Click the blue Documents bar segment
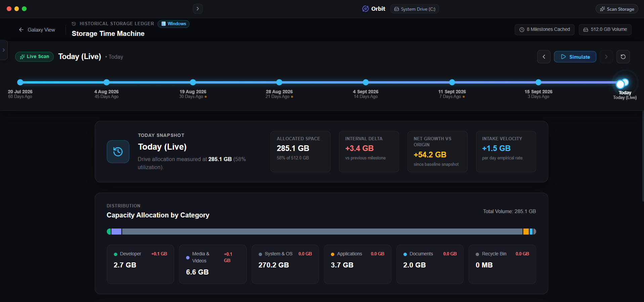The width and height of the screenshot is (644, 302). pos(531,232)
